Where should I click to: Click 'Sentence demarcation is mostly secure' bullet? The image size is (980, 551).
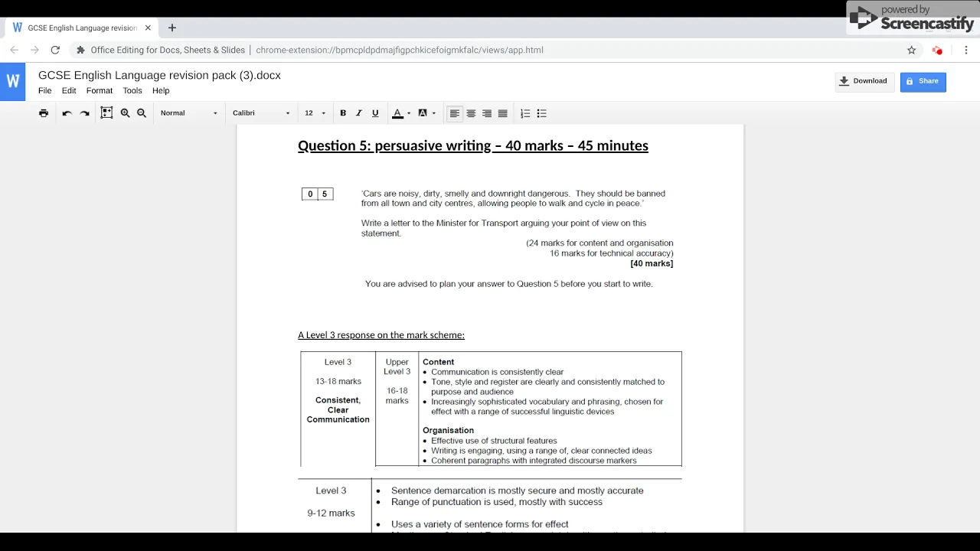517,491
